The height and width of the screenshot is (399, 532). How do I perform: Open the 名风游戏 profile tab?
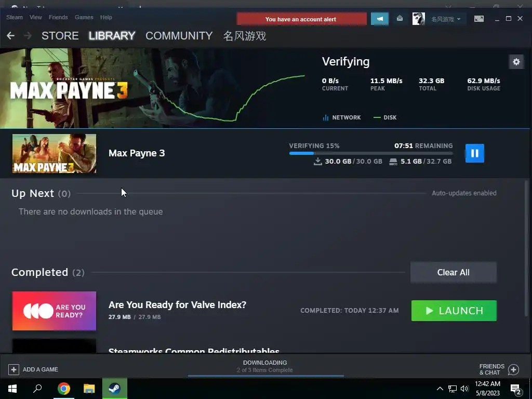[245, 36]
